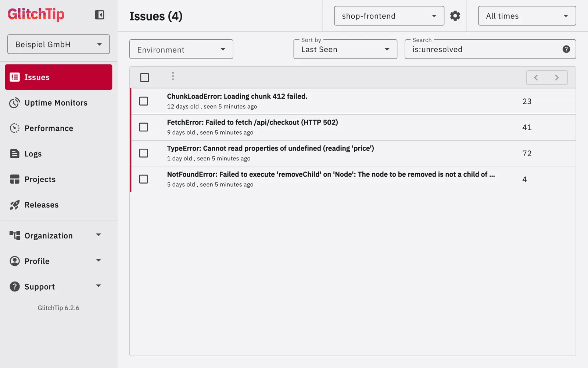Open the Issues page in sidebar

coord(58,77)
